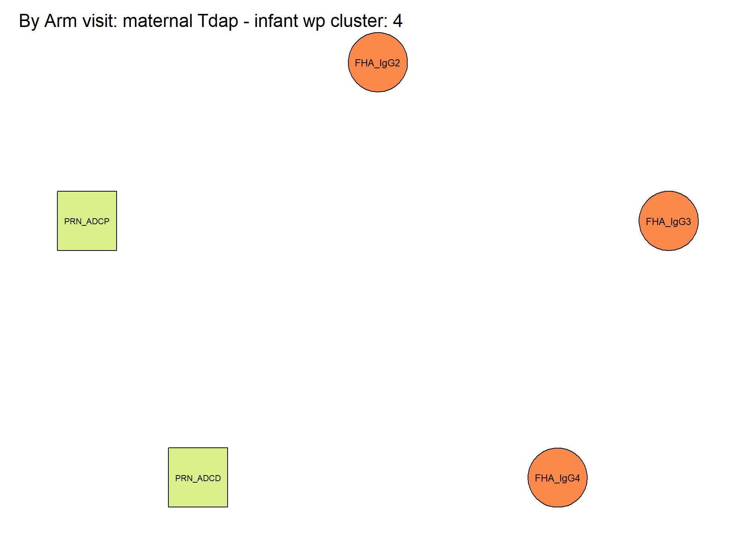This screenshot has height=540, width=756.
Task: Select the PRN_ADCP green square node
Action: click(87, 221)
